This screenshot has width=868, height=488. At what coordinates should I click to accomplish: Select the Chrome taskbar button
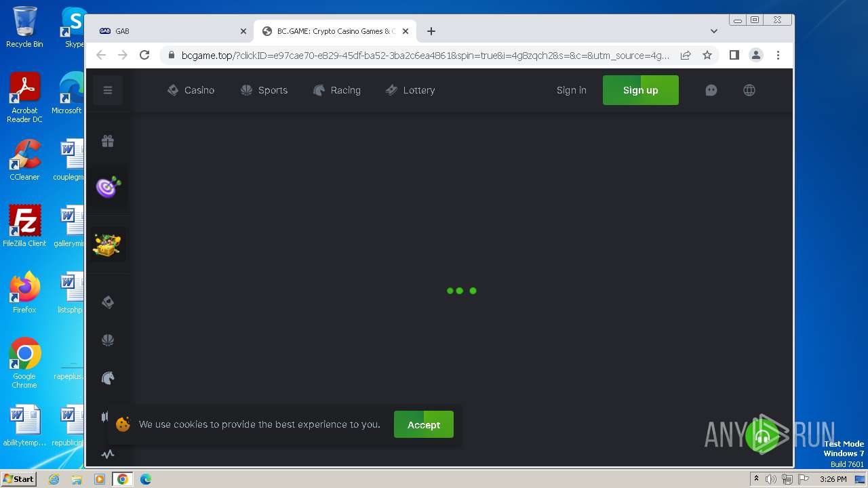[123, 479]
